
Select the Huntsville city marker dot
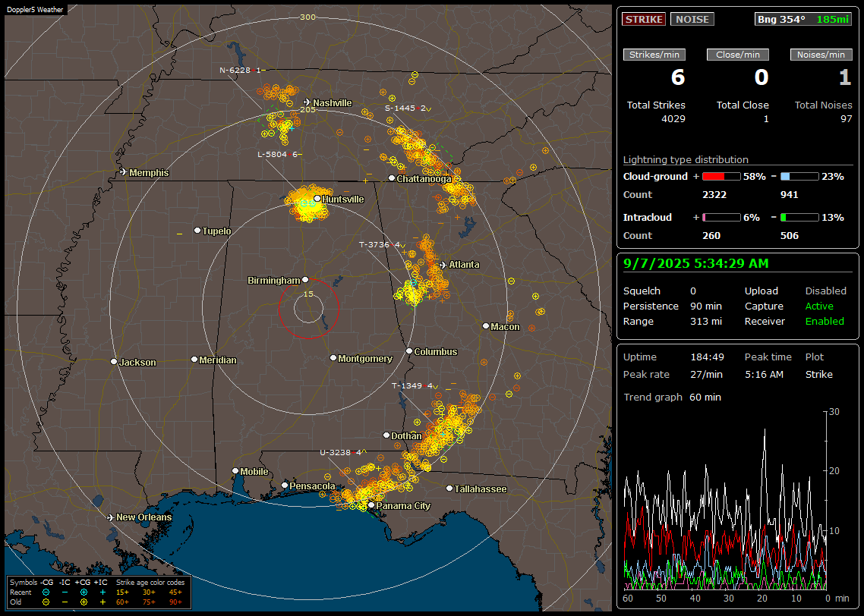(317, 199)
